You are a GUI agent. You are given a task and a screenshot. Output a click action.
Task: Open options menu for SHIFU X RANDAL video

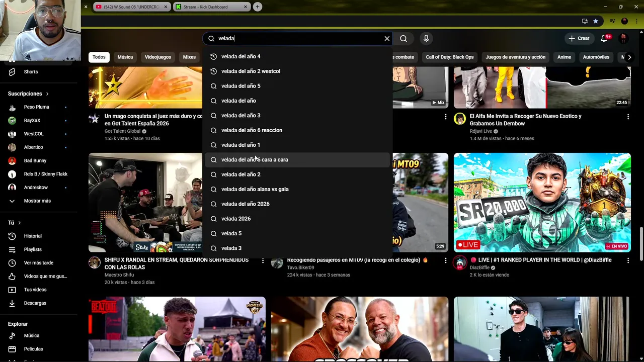click(263, 261)
